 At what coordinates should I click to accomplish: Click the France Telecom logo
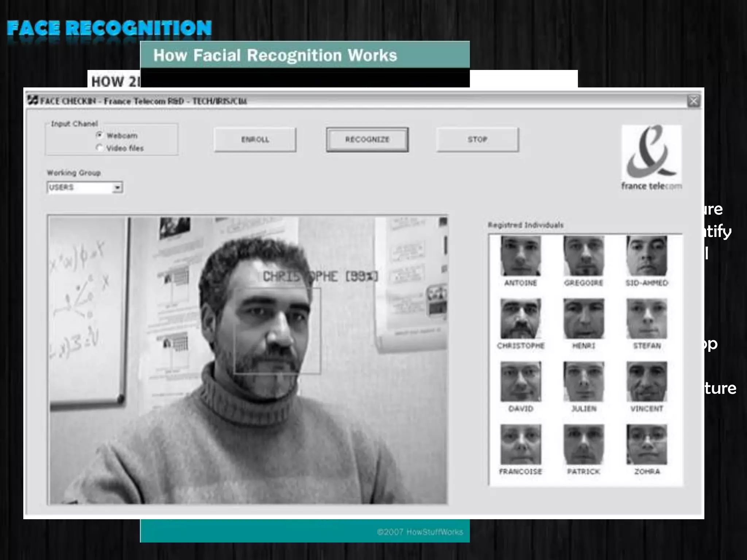pos(651,157)
